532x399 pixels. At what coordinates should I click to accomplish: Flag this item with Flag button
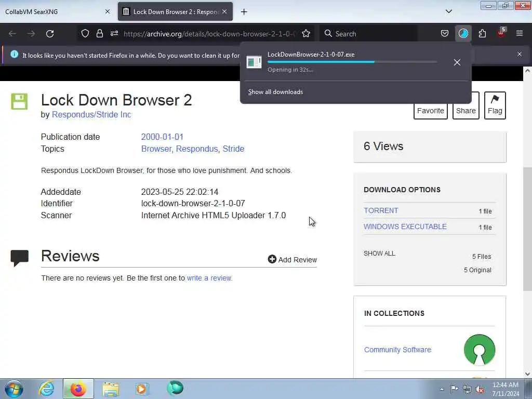[x=495, y=105]
